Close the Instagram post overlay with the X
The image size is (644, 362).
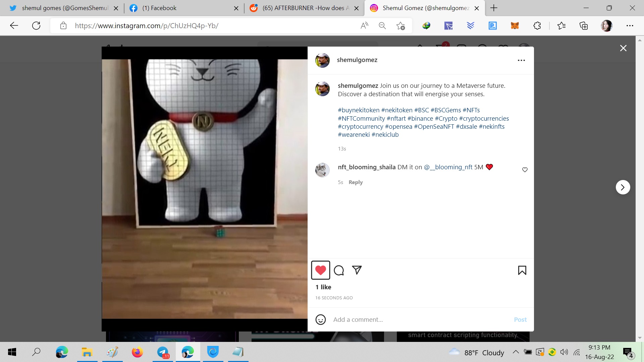coord(623,48)
